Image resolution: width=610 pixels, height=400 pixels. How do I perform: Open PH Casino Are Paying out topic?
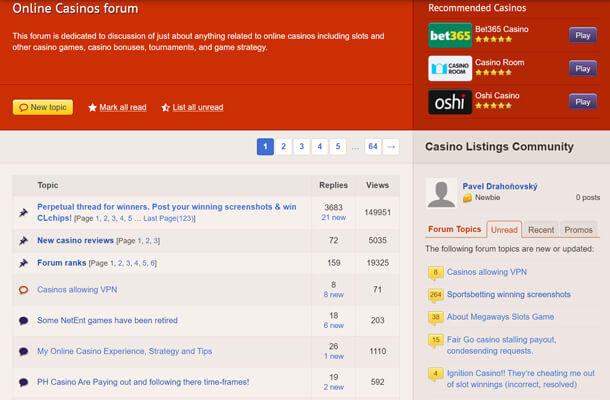click(143, 382)
